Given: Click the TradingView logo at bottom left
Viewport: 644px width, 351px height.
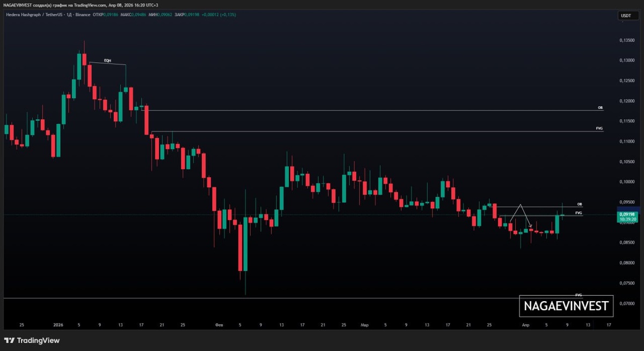Looking at the screenshot, I should (32, 340).
